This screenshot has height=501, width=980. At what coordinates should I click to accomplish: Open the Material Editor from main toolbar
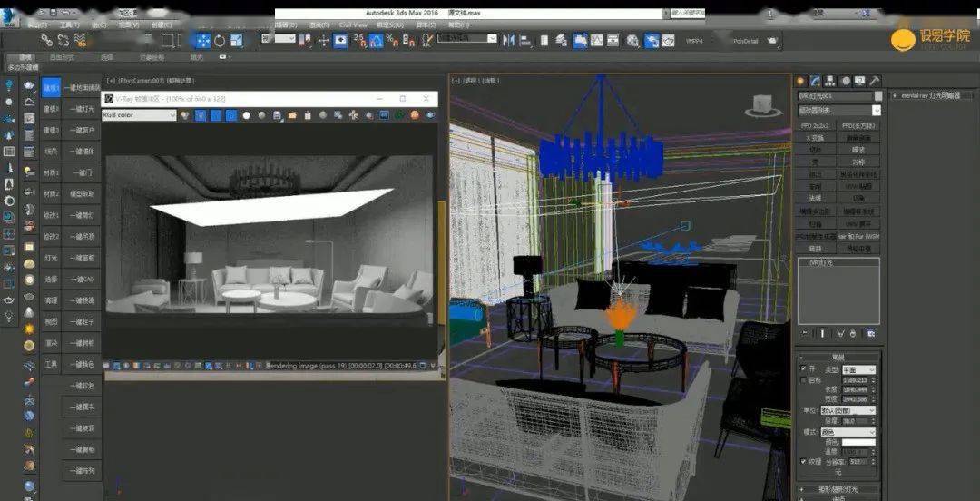click(x=633, y=41)
